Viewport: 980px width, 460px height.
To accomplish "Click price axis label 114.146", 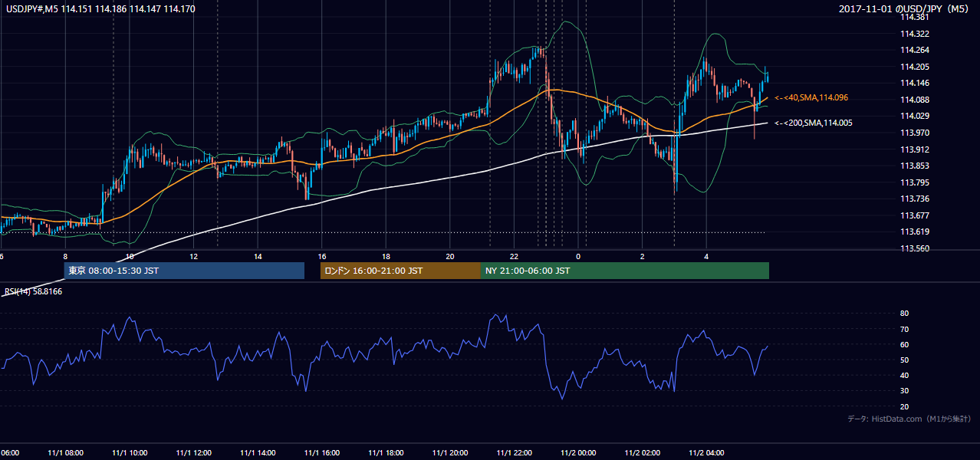I will 914,84.
